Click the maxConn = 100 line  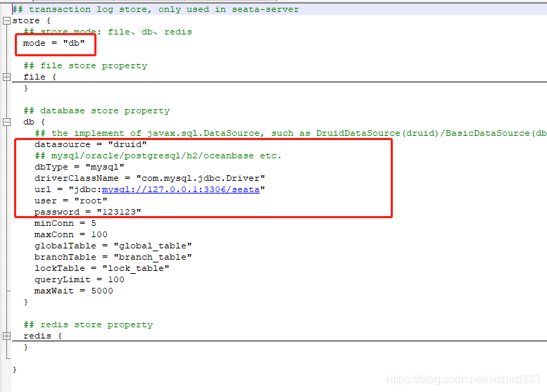pyautogui.click(x=71, y=234)
